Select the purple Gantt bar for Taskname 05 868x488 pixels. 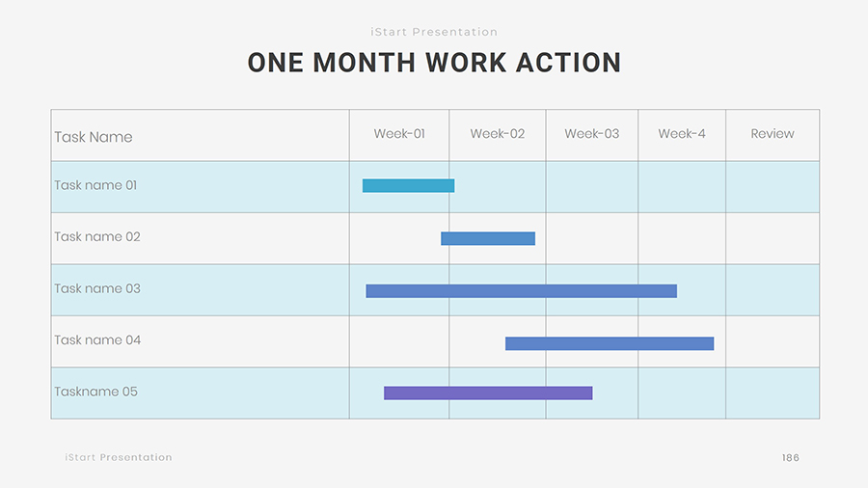point(488,393)
